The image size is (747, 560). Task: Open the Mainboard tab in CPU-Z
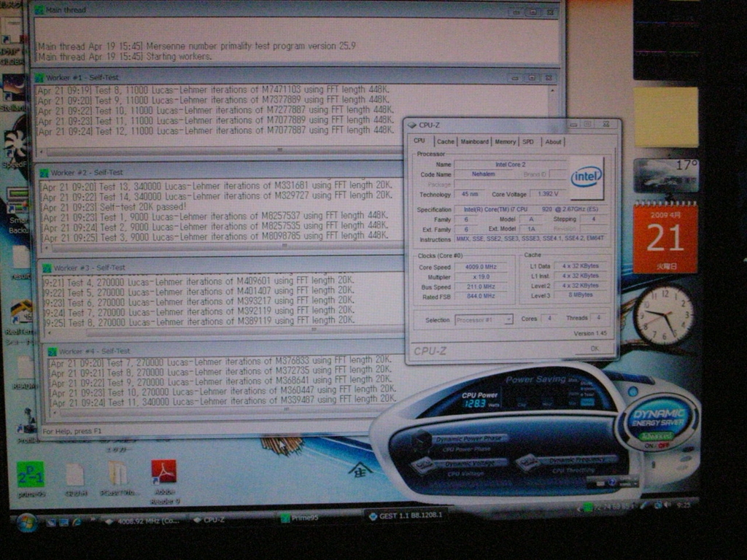pyautogui.click(x=474, y=142)
